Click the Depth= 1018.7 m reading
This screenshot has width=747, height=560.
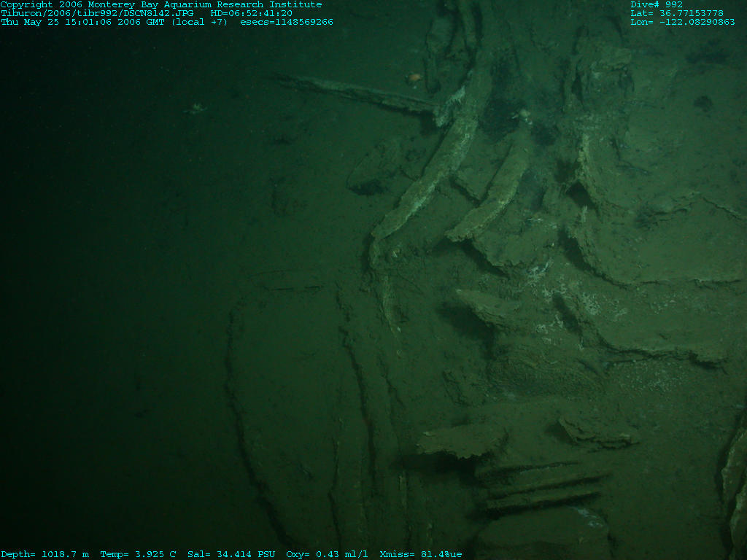[44, 555]
